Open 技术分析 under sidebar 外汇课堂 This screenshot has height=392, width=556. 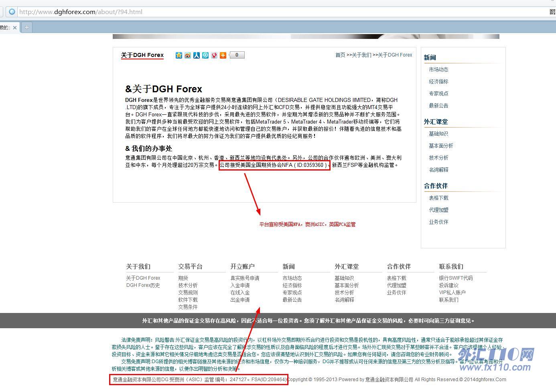point(438,158)
